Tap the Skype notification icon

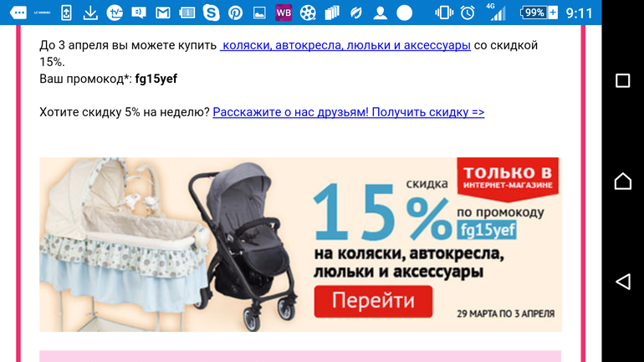(211, 13)
